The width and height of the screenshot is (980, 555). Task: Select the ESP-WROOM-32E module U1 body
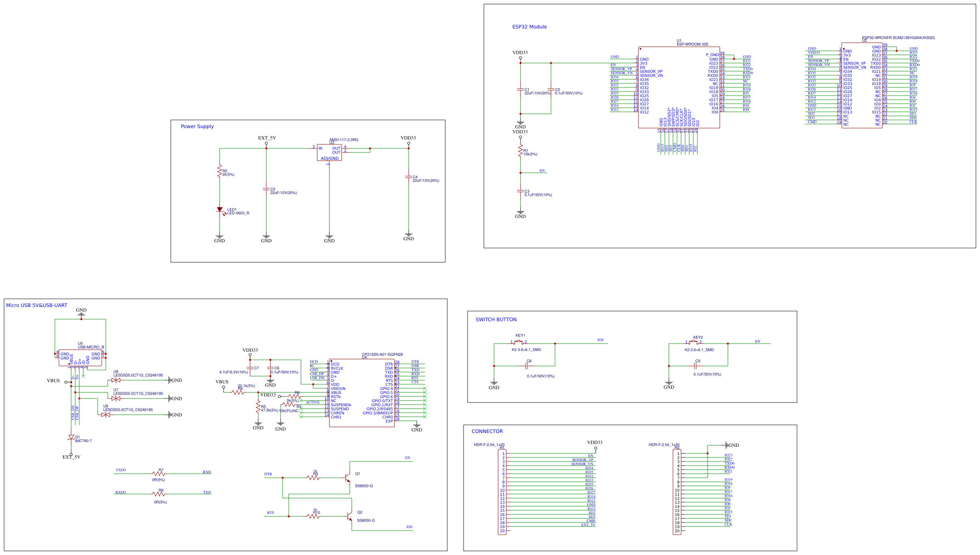679,87
